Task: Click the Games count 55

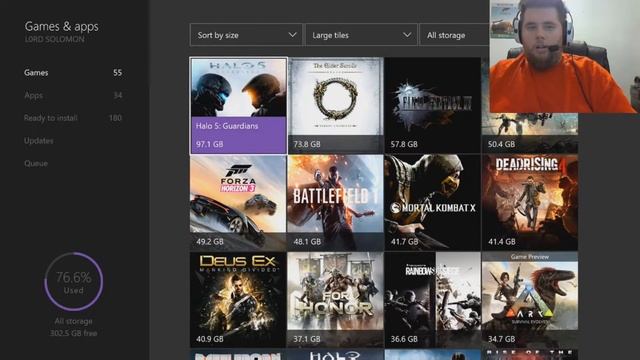Action: coord(118,73)
